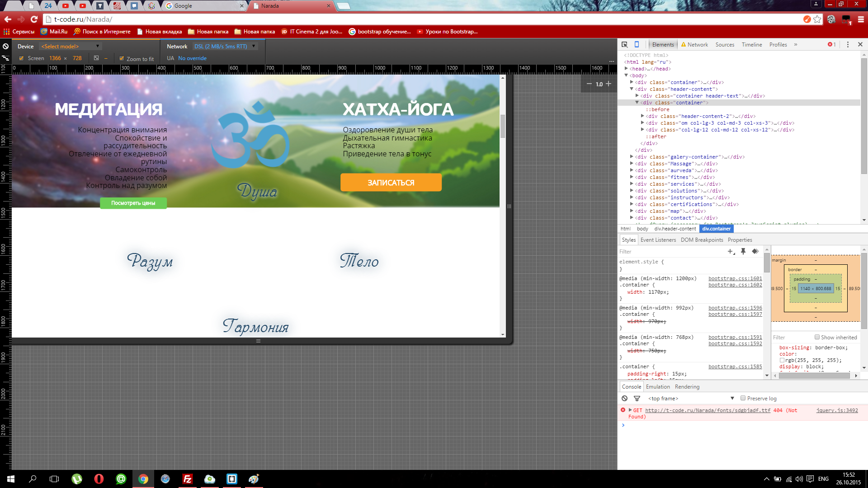
Task: Enable Preserve log checkbox
Action: (x=743, y=398)
